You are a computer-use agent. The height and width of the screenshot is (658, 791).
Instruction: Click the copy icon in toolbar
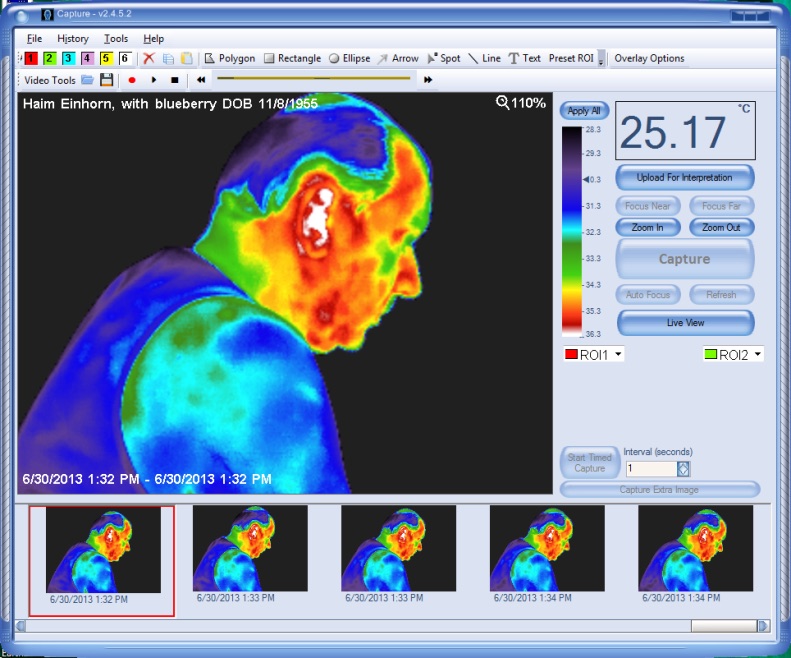168,59
